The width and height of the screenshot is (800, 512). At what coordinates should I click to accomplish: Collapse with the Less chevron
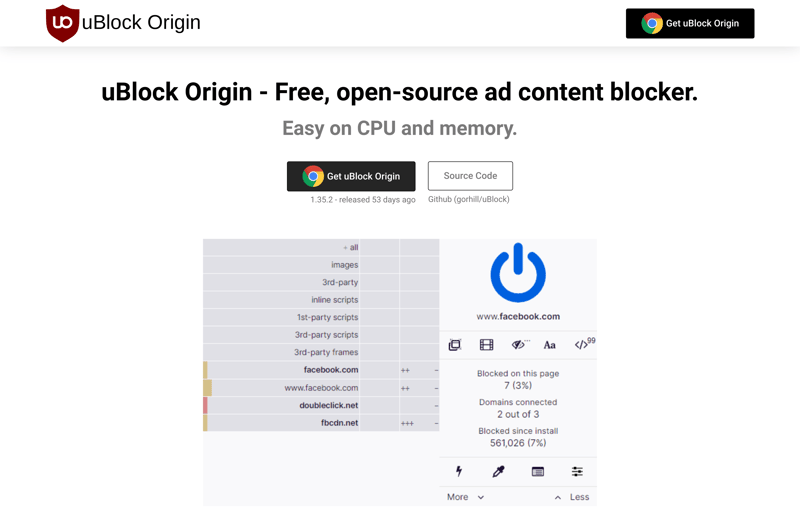[572, 497]
